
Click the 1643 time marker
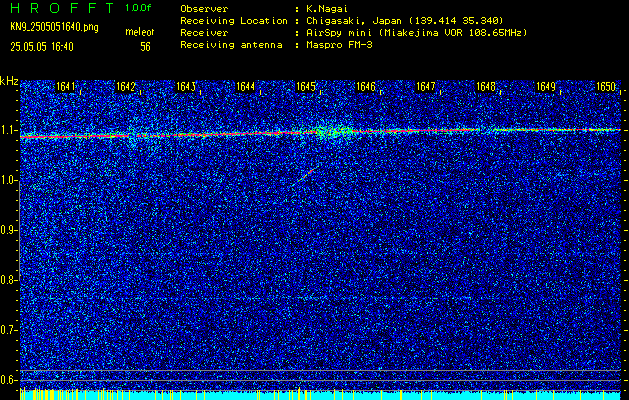click(186, 86)
